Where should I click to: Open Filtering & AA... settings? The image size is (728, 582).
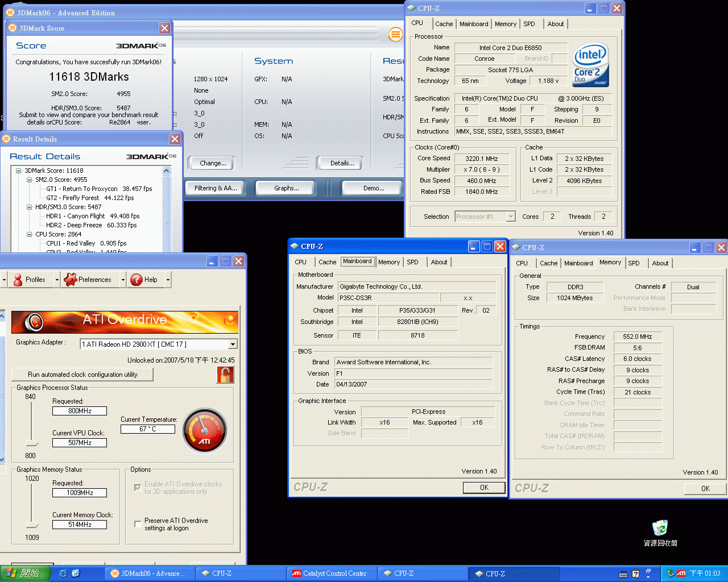(x=216, y=188)
